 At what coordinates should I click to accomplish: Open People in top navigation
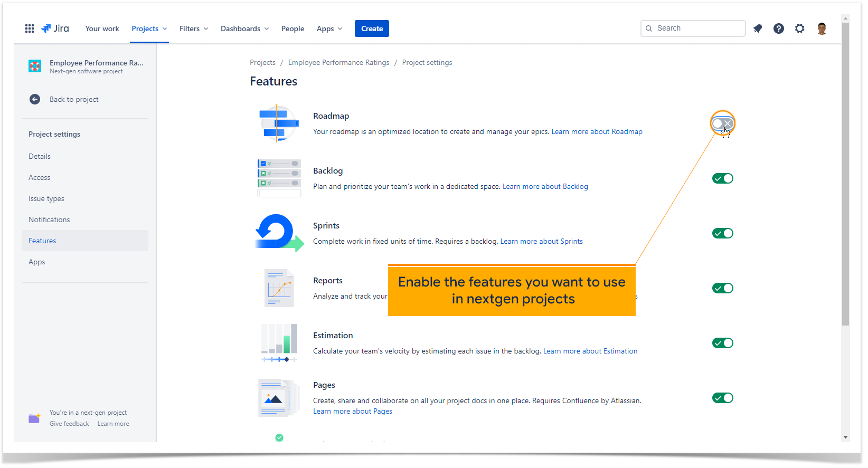pyautogui.click(x=293, y=28)
